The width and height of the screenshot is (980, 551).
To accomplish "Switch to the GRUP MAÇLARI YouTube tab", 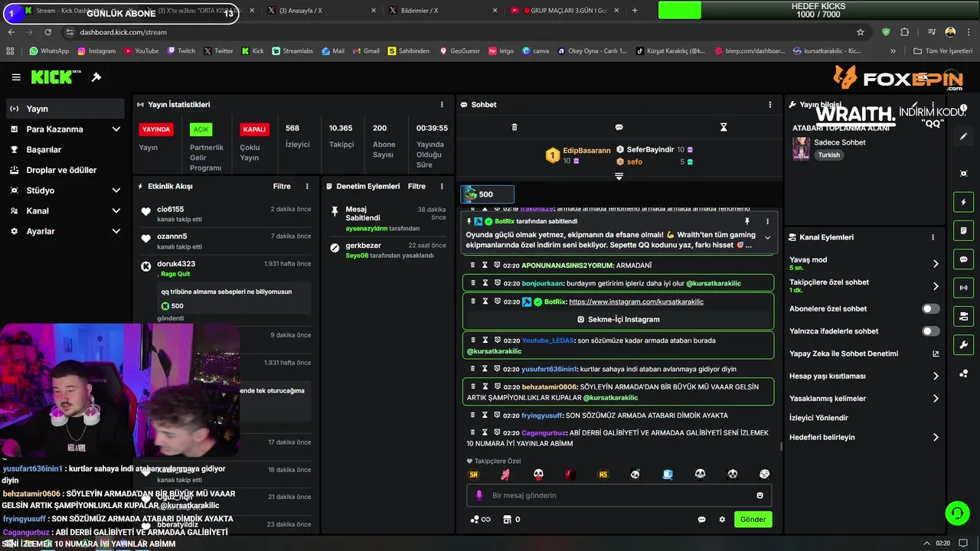I will (x=567, y=11).
